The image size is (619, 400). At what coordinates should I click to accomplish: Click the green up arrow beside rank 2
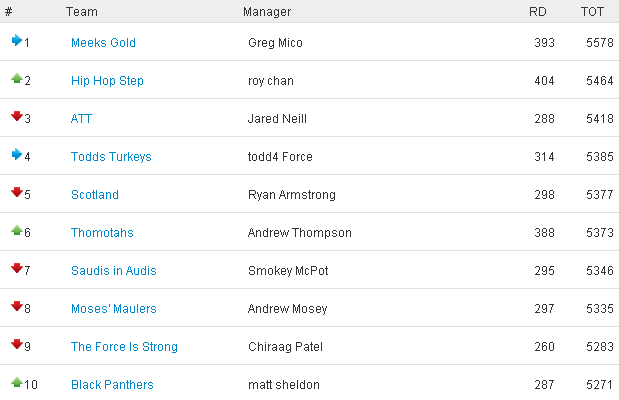[17, 78]
